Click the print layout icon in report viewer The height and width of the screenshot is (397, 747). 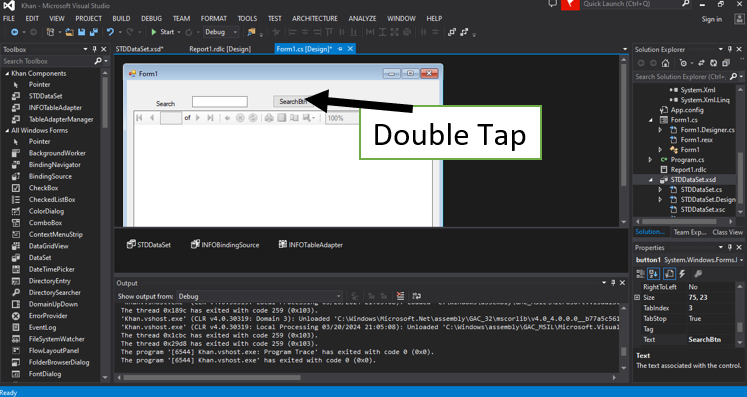click(x=282, y=118)
